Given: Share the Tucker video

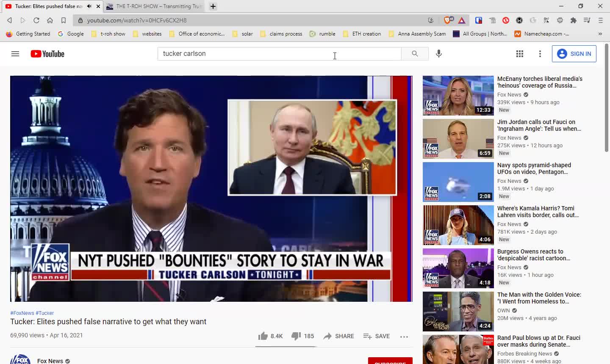Looking at the screenshot, I should (338, 336).
